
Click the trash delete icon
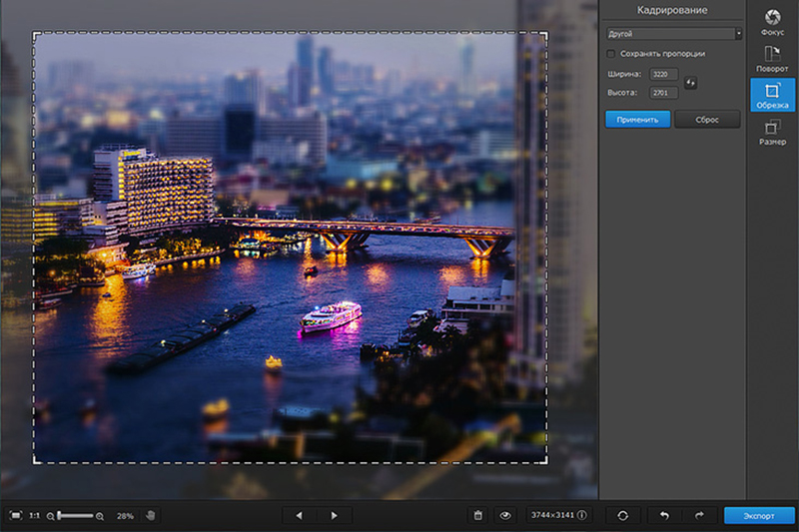click(478, 515)
